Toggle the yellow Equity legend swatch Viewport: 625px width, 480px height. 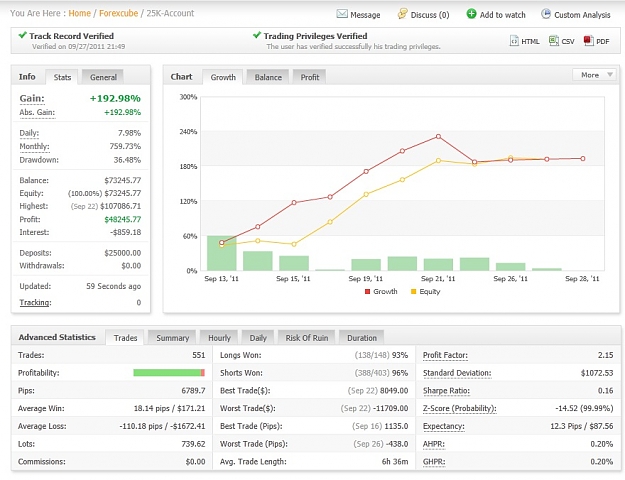point(413,291)
